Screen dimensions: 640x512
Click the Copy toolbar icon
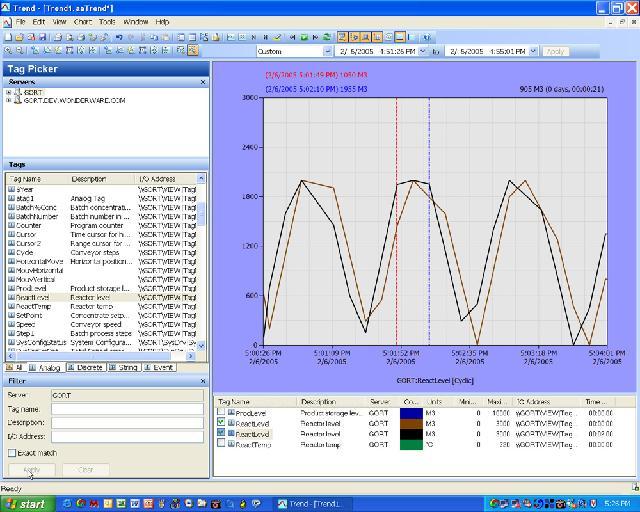click(154, 37)
